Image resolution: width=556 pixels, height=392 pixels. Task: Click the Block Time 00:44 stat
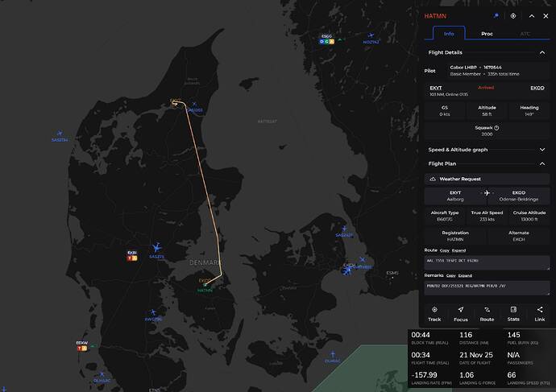click(x=429, y=338)
